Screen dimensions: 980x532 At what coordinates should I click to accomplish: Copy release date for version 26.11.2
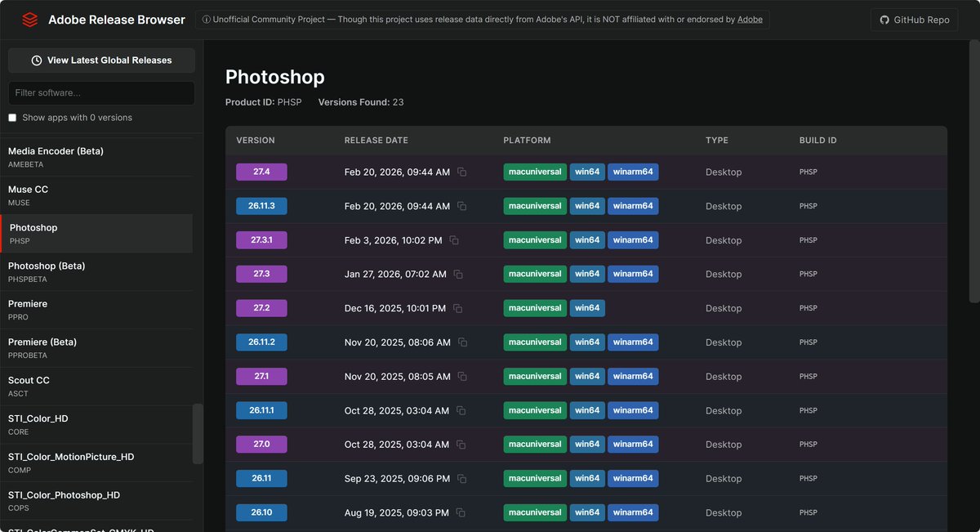(x=463, y=342)
